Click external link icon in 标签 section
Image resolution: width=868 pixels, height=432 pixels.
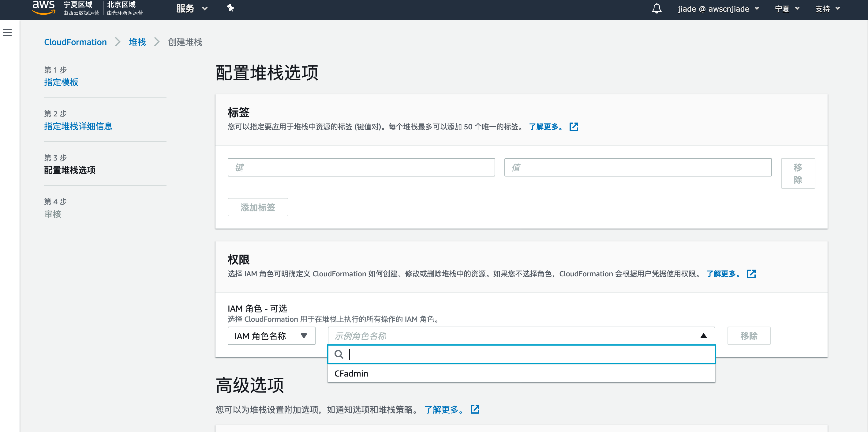click(x=574, y=127)
